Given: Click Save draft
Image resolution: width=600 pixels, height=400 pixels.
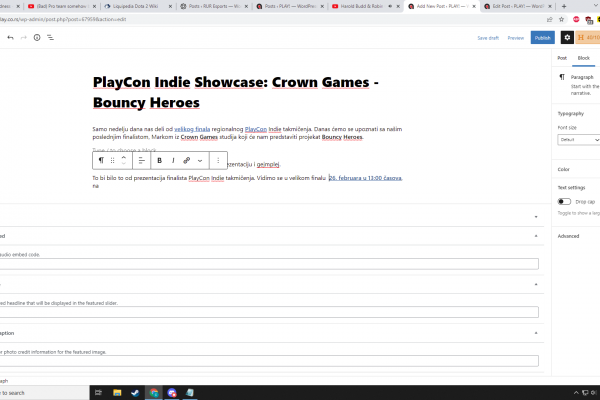Looking at the screenshot, I should tap(488, 38).
